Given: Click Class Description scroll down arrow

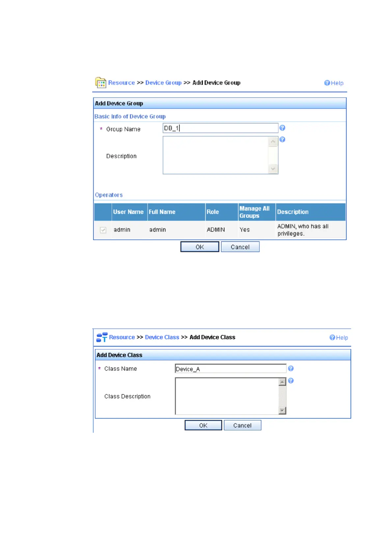Looking at the screenshot, I should pos(282,410).
